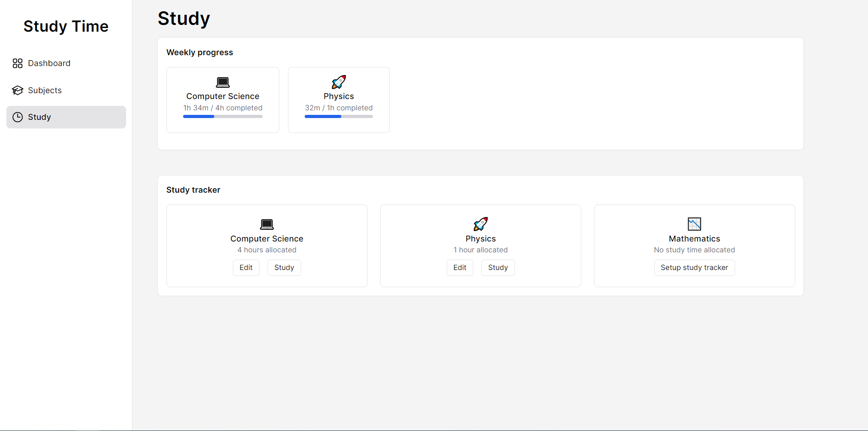868x431 pixels.
Task: Click the rocket icon in Physics study tracker card
Action: tap(481, 224)
